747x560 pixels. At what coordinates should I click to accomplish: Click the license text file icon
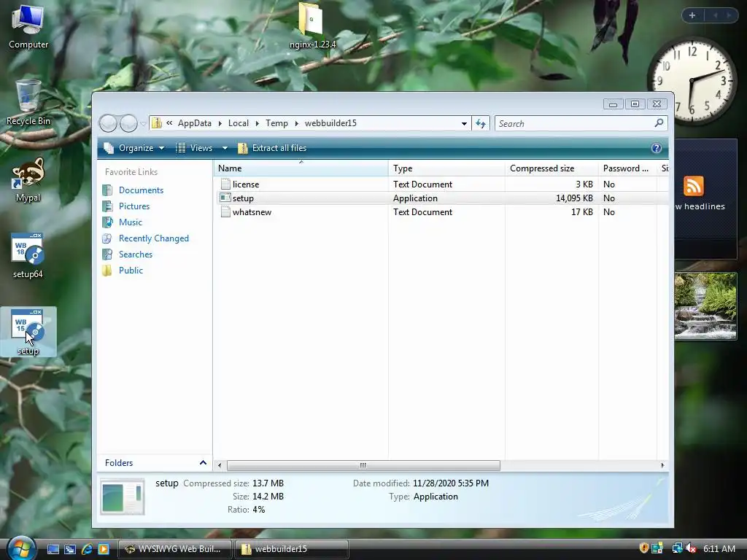pos(225,184)
